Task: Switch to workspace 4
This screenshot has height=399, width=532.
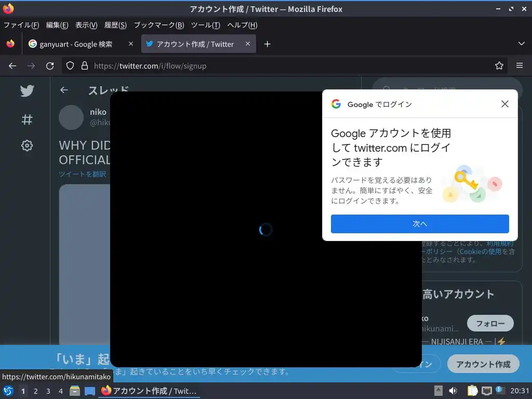Action: (x=61, y=391)
